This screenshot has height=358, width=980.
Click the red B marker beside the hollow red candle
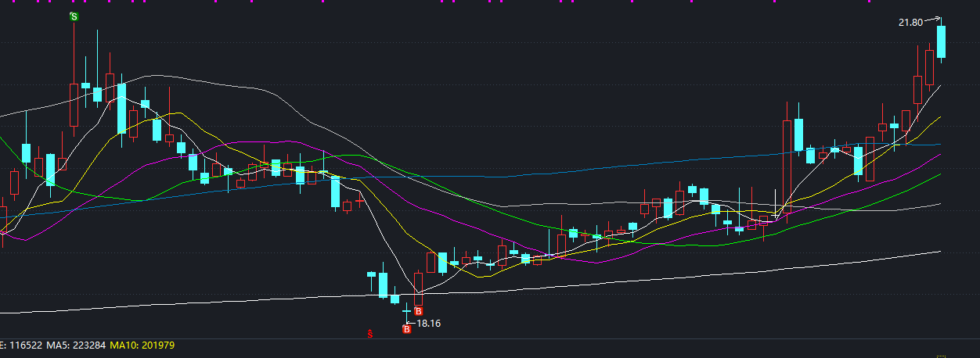coord(418,311)
